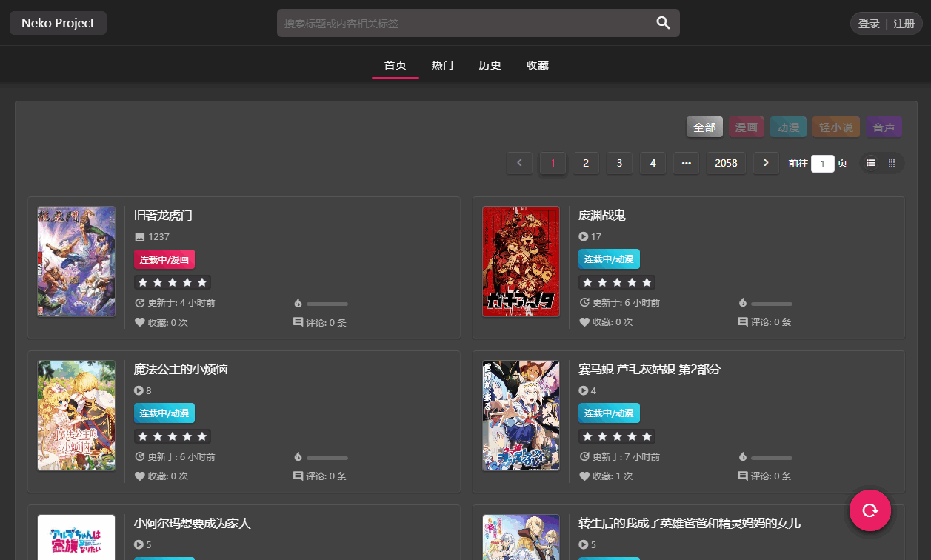Viewport: 931px width, 560px height.
Task: Click 连载中/动漫 tag on 废渊战鬼
Action: 609,259
